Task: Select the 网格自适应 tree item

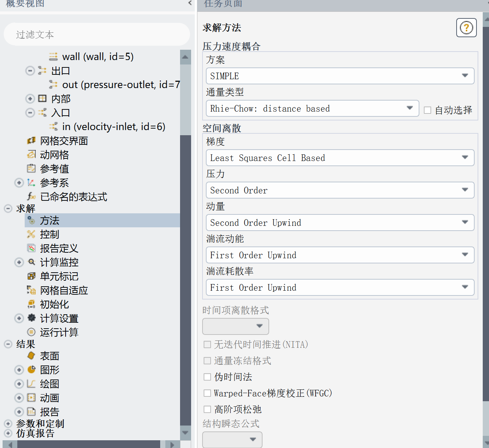Action: (x=64, y=290)
